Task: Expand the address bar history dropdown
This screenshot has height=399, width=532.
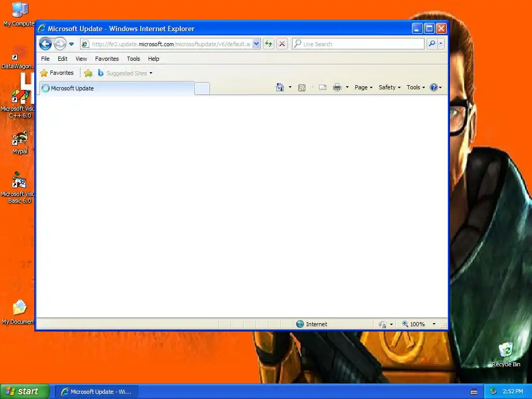Action: point(257,44)
